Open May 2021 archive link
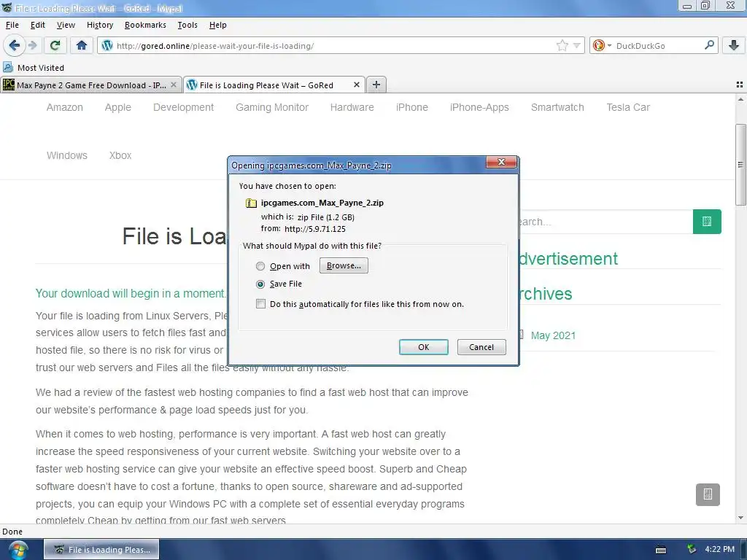Screen dimensions: 747x560 tap(553, 335)
